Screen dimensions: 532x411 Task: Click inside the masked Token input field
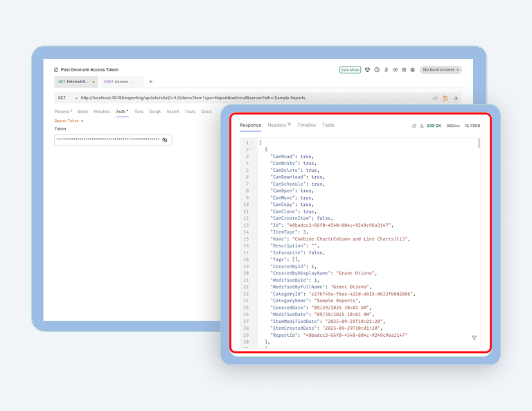tap(113, 140)
